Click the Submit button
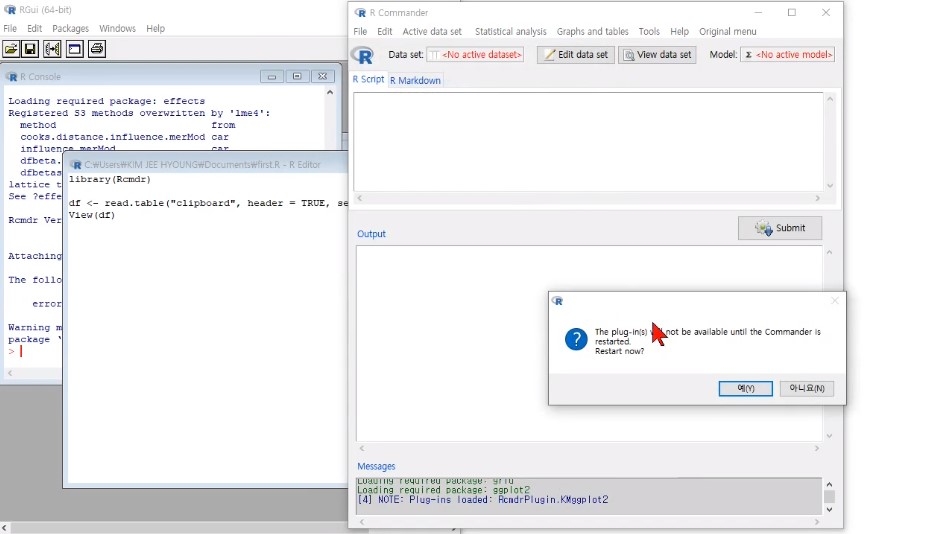This screenshot has height=534, width=944. pyautogui.click(x=780, y=228)
